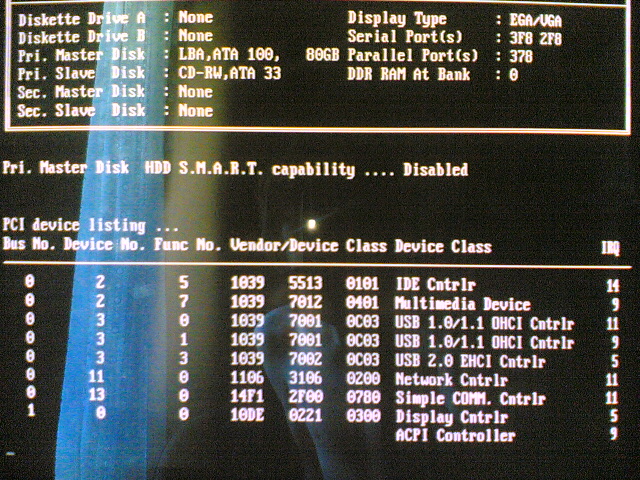
Task: Click the 'DDR RAM At Bank' label
Action: (409, 74)
